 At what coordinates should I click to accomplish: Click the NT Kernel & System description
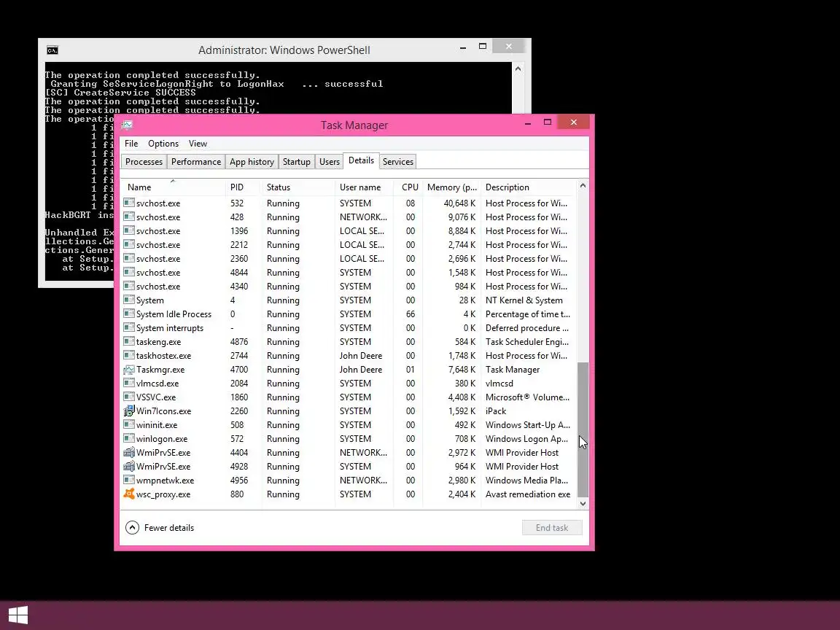tap(524, 300)
